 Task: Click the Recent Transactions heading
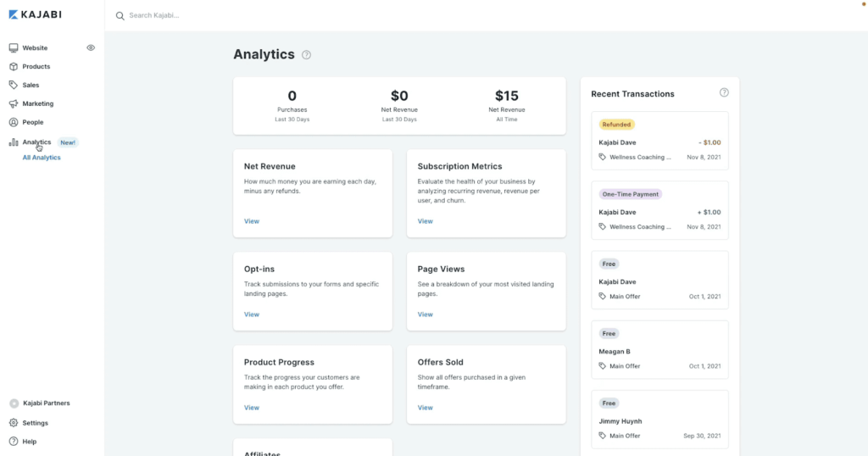pos(632,94)
